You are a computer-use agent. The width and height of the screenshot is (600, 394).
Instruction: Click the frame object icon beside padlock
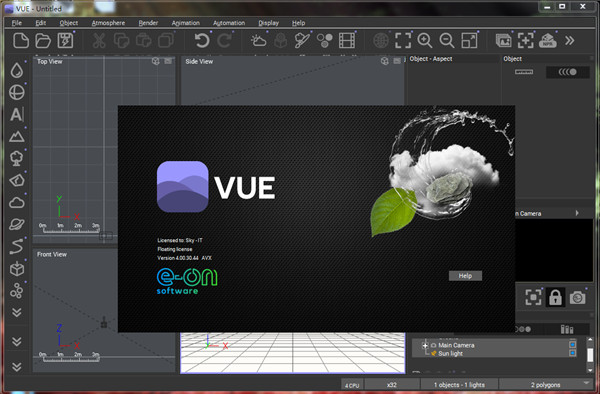[x=533, y=297]
